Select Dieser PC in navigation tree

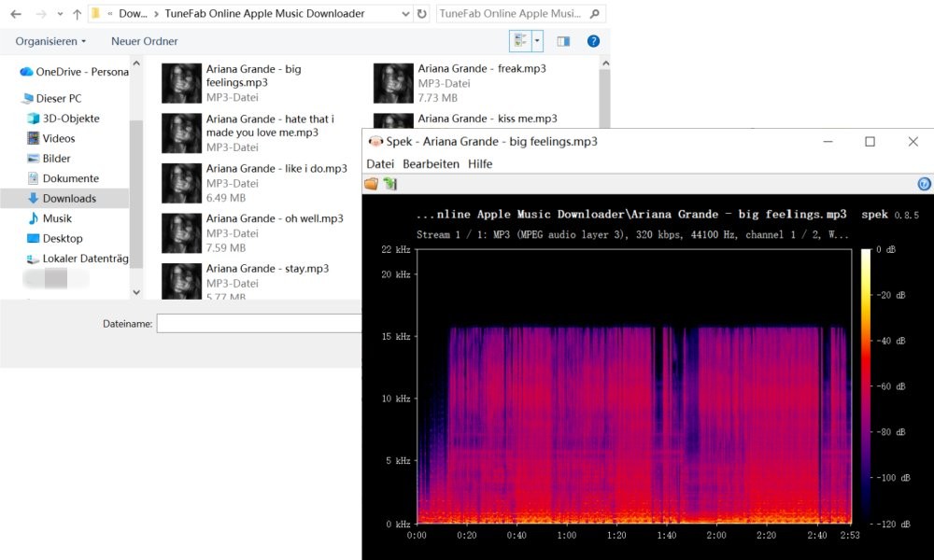(x=51, y=98)
